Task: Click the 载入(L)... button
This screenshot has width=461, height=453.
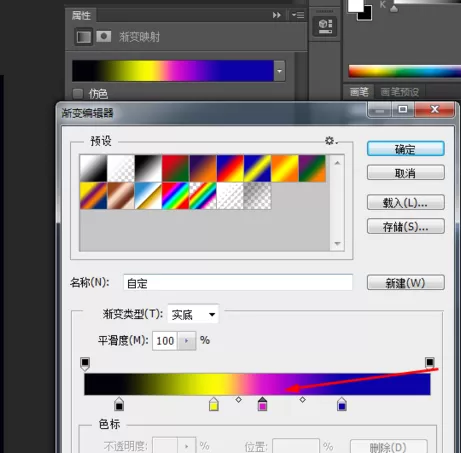Action: tap(406, 202)
